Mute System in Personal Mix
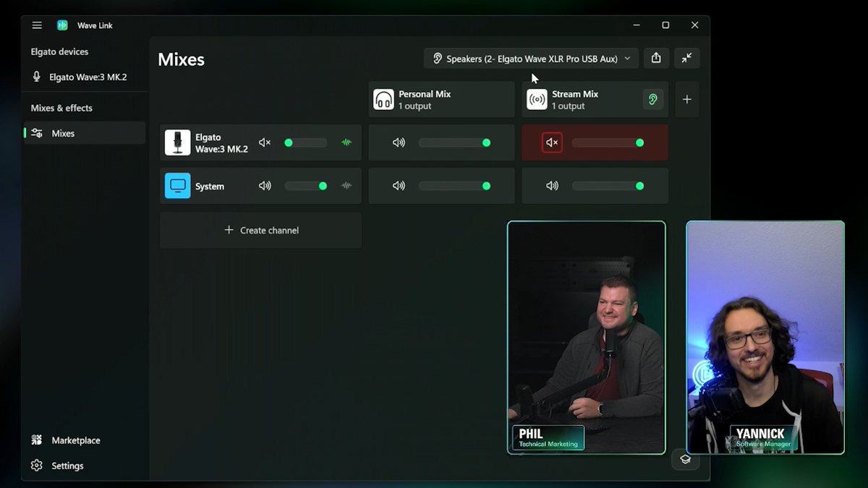 [399, 186]
